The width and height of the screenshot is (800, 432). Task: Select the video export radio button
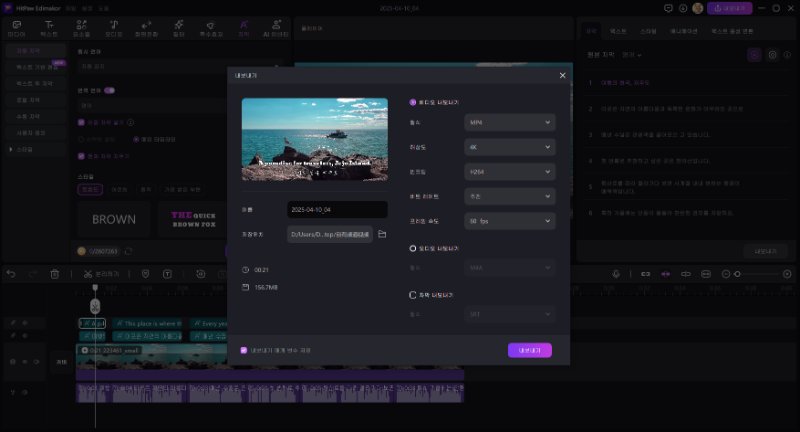413,103
